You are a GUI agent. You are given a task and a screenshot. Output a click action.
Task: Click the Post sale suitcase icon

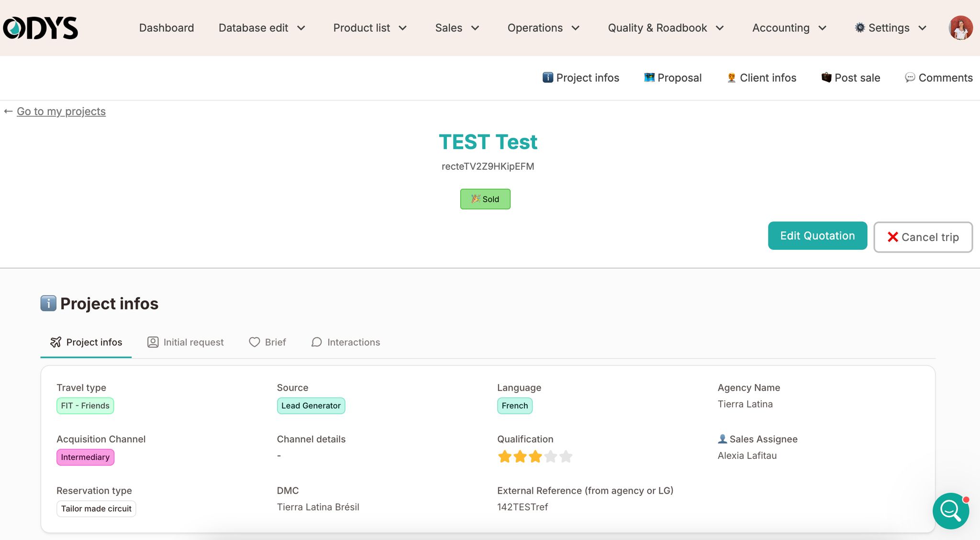pyautogui.click(x=826, y=77)
